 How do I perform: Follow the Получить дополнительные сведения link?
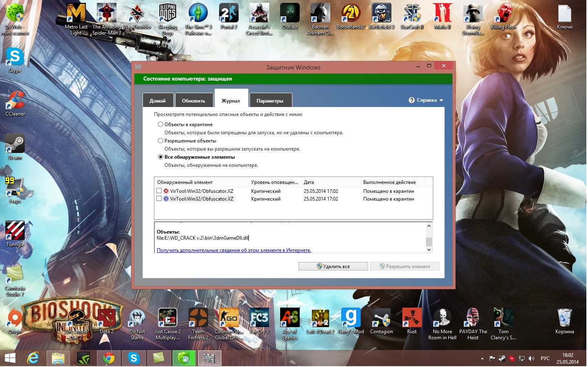pos(234,251)
